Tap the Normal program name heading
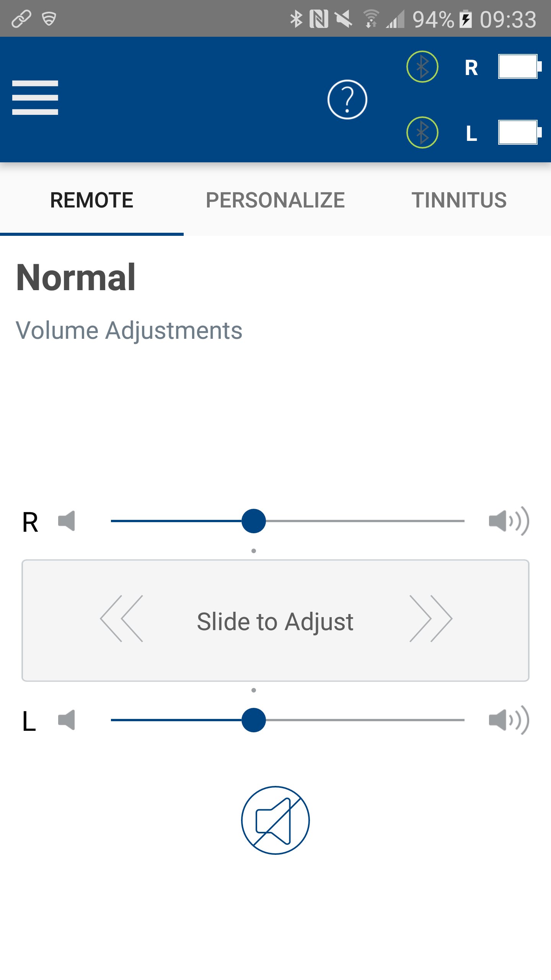The image size is (551, 980). coord(76,278)
